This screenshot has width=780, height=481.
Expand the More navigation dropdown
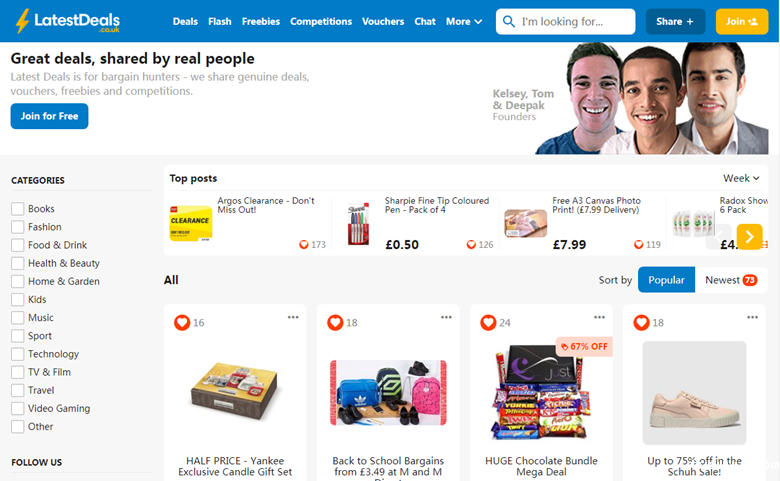click(464, 21)
